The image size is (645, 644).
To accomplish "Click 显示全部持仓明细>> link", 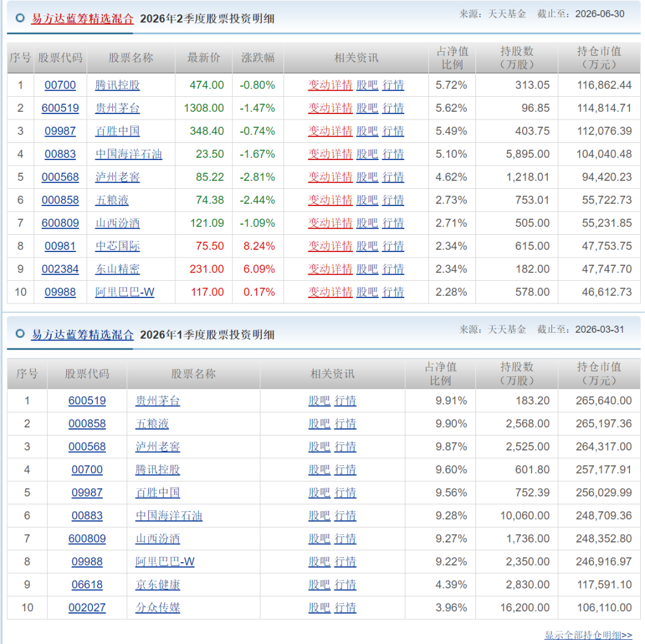I will (589, 636).
